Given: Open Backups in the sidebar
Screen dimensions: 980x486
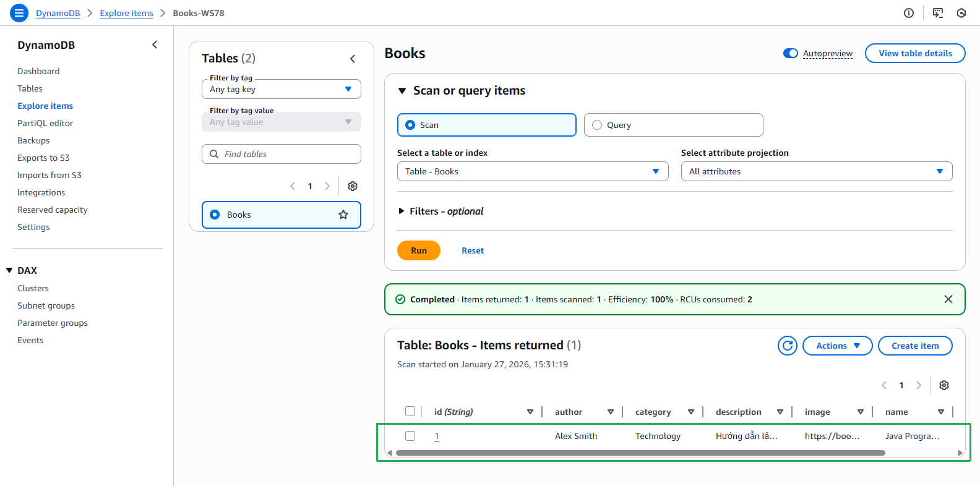Looking at the screenshot, I should (33, 140).
